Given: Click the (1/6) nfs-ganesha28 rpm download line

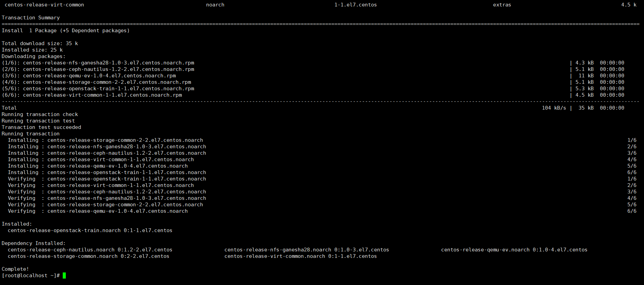Looking at the screenshot, I should (98, 63).
